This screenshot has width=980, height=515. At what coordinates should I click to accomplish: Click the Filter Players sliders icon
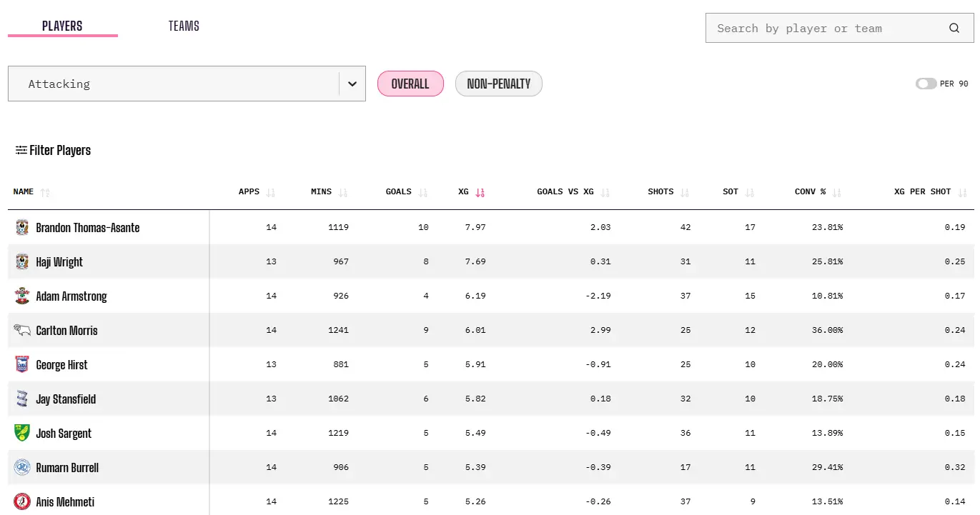click(21, 151)
